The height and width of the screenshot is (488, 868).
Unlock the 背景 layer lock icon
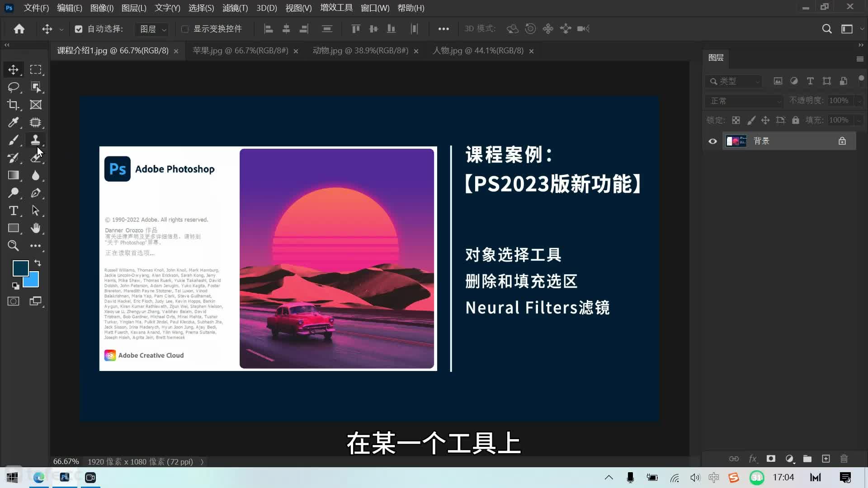842,141
